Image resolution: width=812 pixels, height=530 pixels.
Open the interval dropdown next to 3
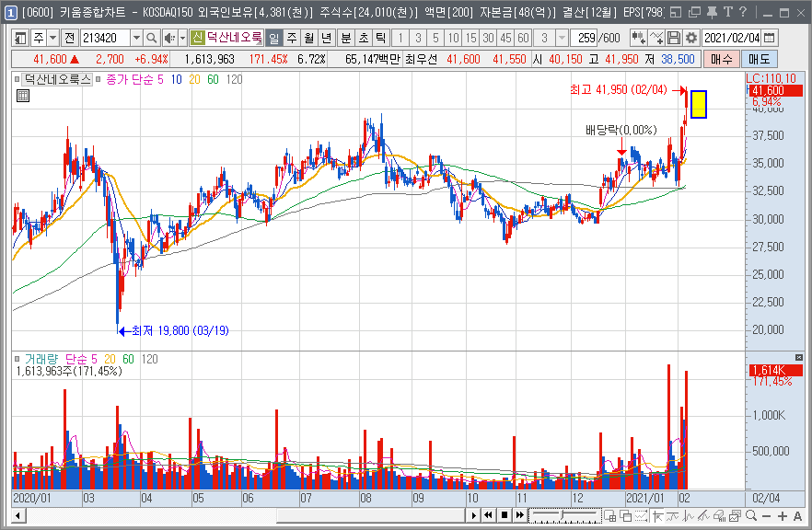pos(562,38)
